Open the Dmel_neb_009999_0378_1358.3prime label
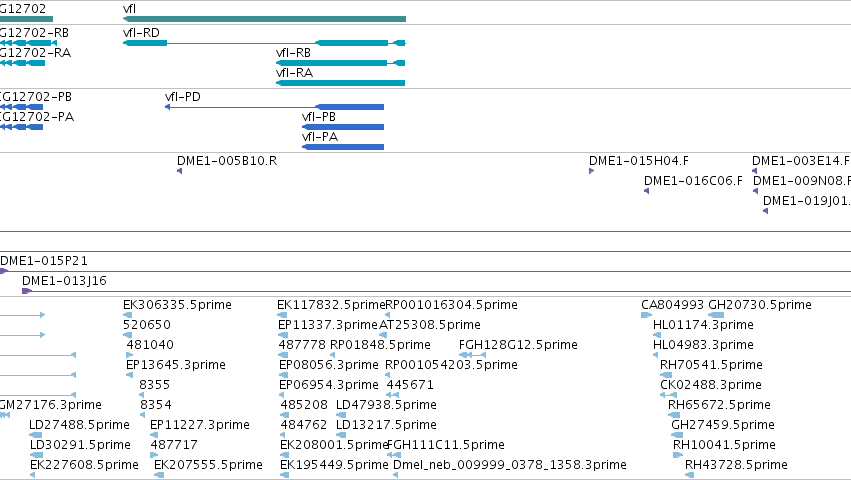 coord(510,465)
